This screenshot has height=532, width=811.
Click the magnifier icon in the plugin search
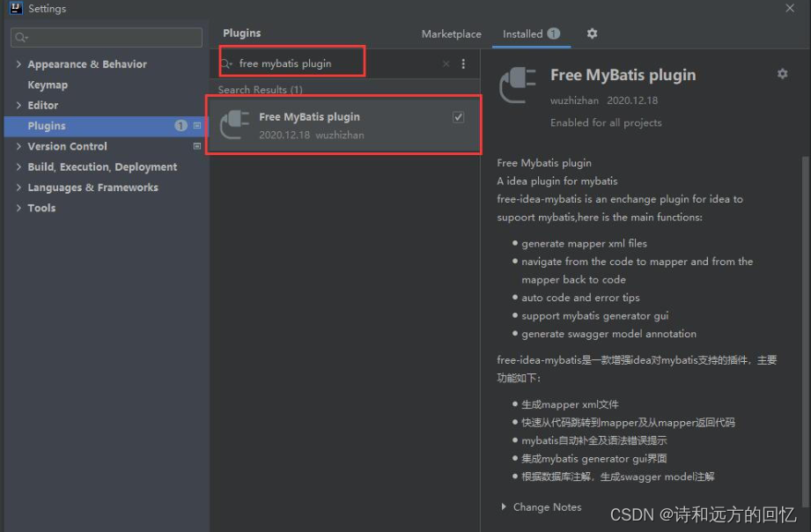pyautogui.click(x=226, y=63)
